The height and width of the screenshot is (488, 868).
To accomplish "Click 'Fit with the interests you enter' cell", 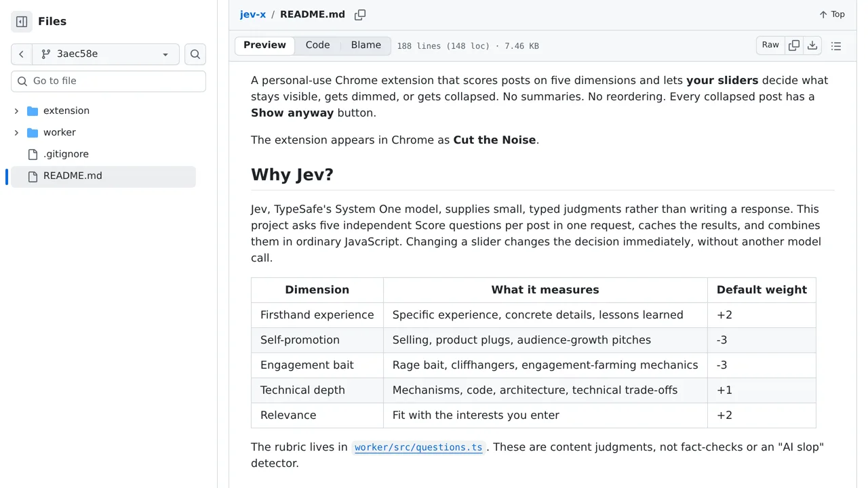I will [545, 415].
